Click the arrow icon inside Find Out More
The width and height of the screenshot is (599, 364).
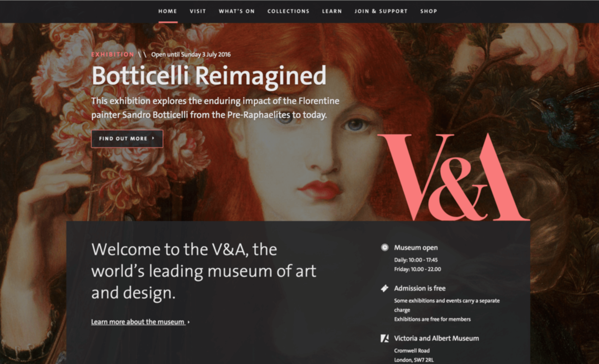pos(153,138)
